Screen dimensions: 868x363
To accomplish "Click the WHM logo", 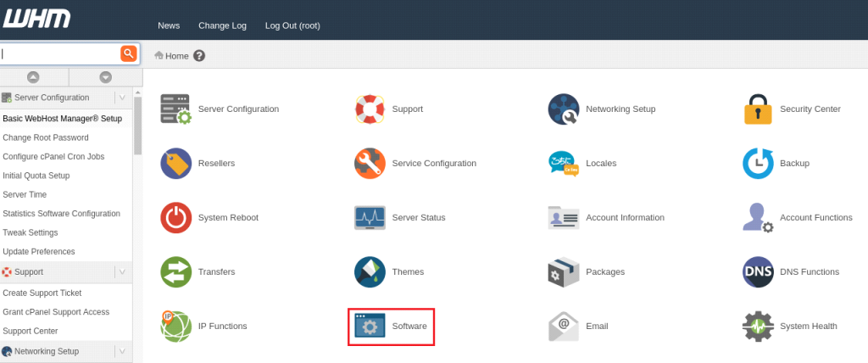I will click(x=36, y=18).
